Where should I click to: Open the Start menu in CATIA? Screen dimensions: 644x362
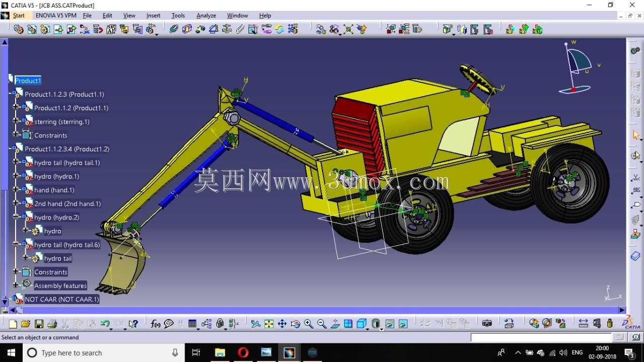(x=19, y=16)
